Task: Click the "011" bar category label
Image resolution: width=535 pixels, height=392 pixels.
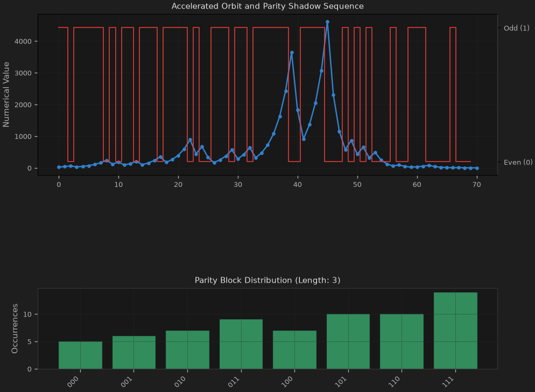Action: coord(234,381)
